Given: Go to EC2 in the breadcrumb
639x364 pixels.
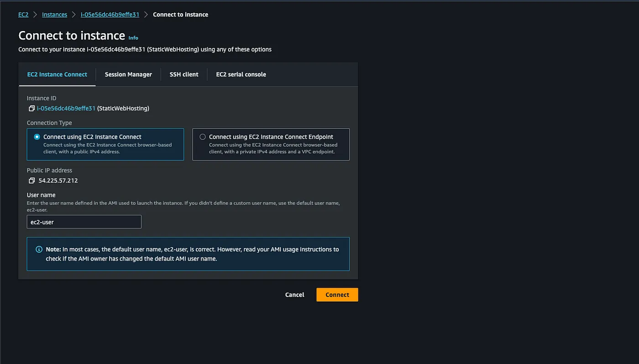Looking at the screenshot, I should (23, 15).
